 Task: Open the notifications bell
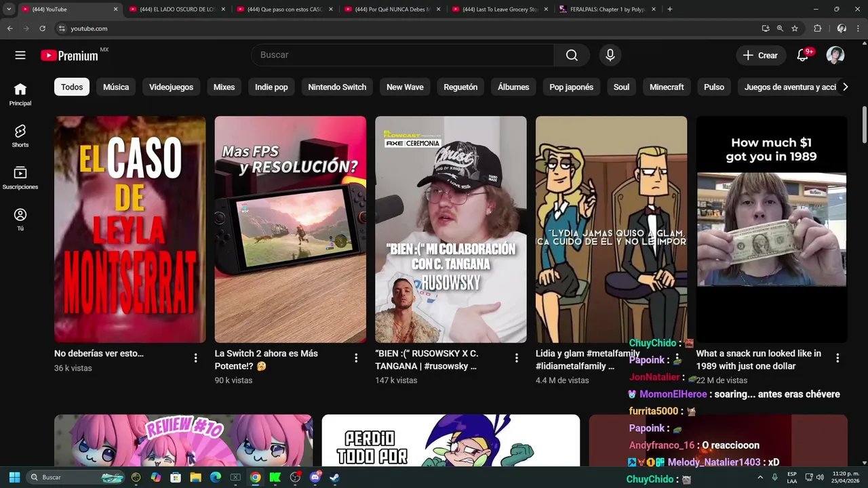tap(802, 56)
